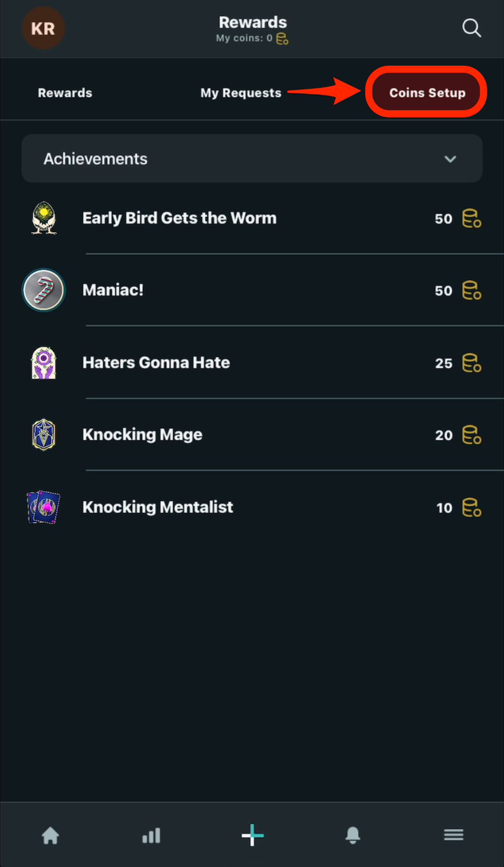Switch to the Rewards tab

point(65,93)
